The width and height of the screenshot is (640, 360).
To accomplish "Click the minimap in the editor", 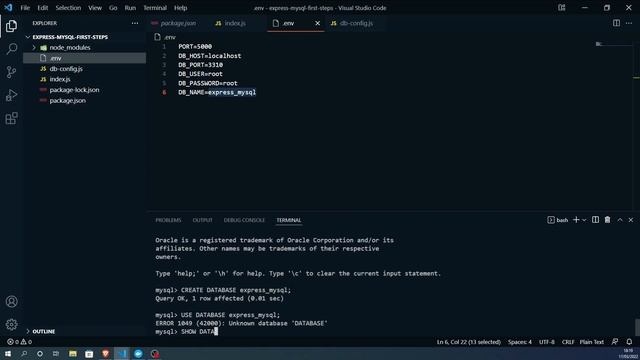I will pos(614,44).
